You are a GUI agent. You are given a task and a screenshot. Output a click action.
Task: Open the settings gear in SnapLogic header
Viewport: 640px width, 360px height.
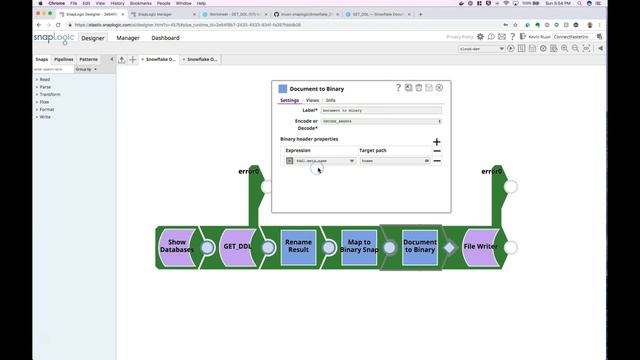click(x=480, y=37)
